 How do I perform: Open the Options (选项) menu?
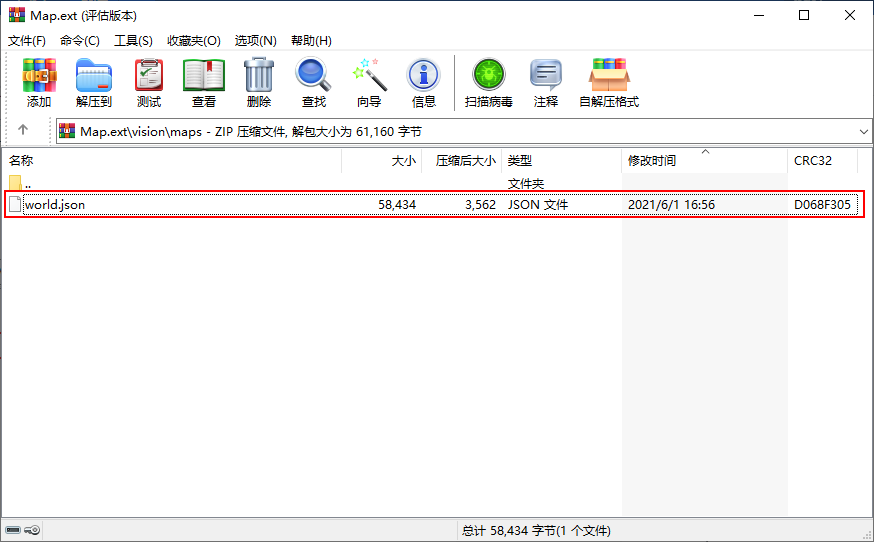coord(255,41)
